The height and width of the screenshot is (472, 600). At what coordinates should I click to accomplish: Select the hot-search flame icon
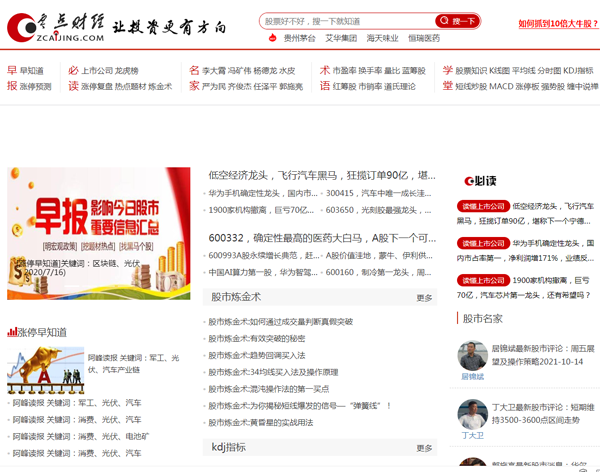272,38
